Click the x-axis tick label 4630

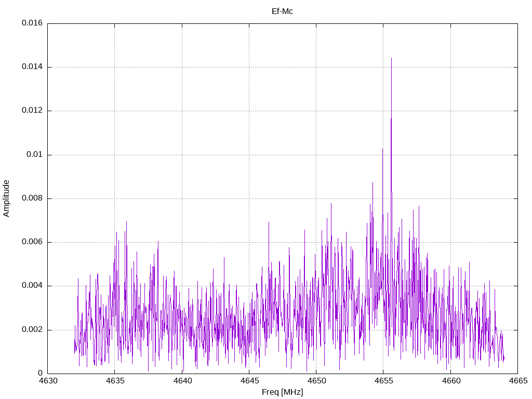[48, 381]
